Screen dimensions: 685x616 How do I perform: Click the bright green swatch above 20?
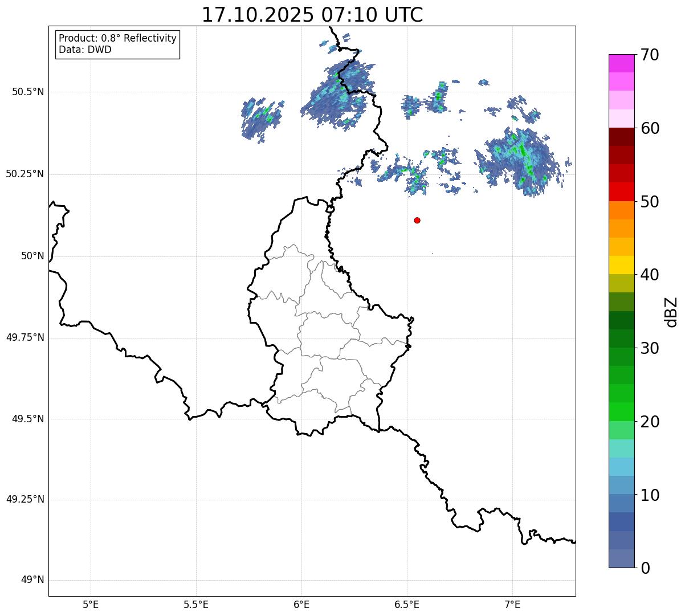tap(622, 412)
